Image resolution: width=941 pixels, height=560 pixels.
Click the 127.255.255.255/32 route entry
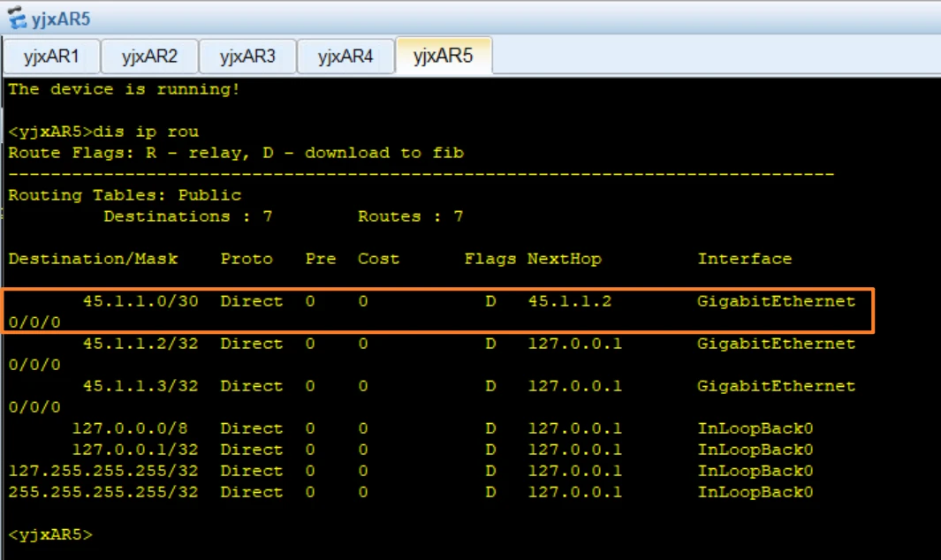pos(102,471)
